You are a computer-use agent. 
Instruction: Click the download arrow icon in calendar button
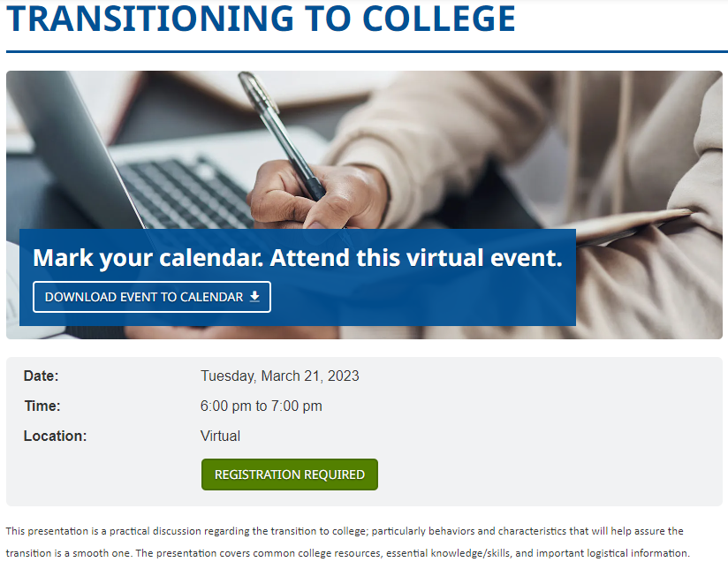(x=254, y=297)
